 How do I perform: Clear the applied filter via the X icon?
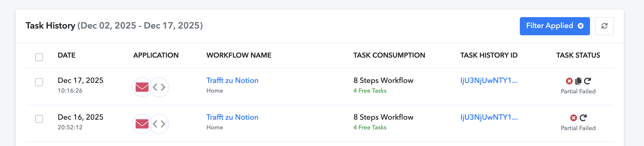(x=581, y=26)
